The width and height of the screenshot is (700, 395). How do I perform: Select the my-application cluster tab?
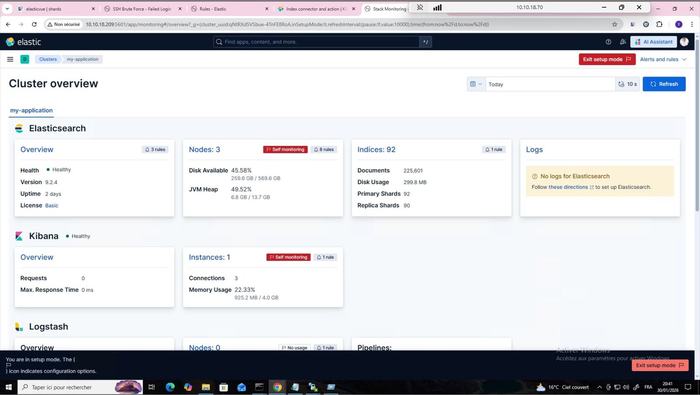click(31, 110)
